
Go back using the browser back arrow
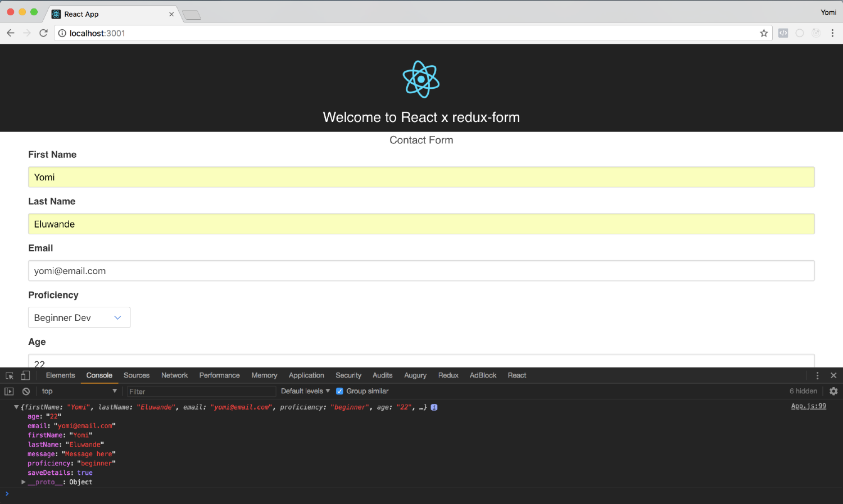[x=11, y=33]
